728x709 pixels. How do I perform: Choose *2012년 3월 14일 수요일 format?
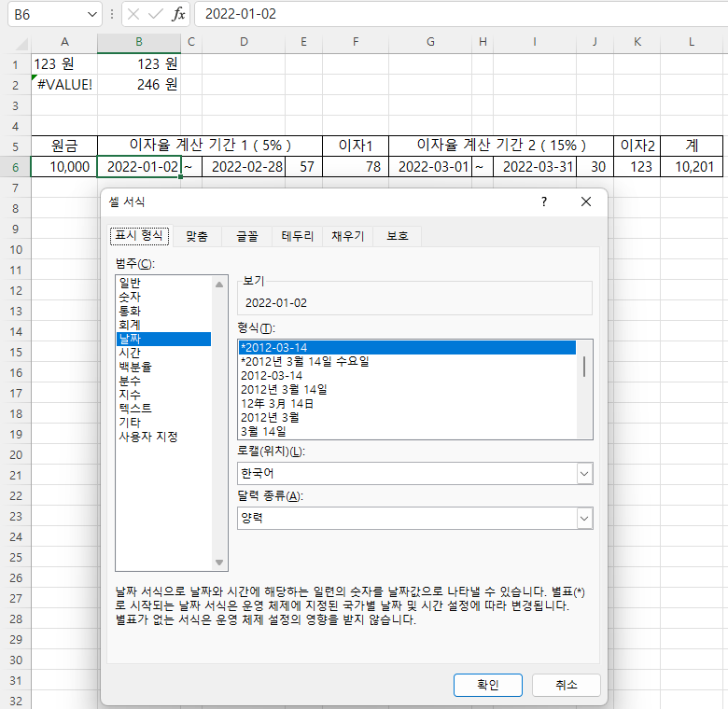[407, 361]
